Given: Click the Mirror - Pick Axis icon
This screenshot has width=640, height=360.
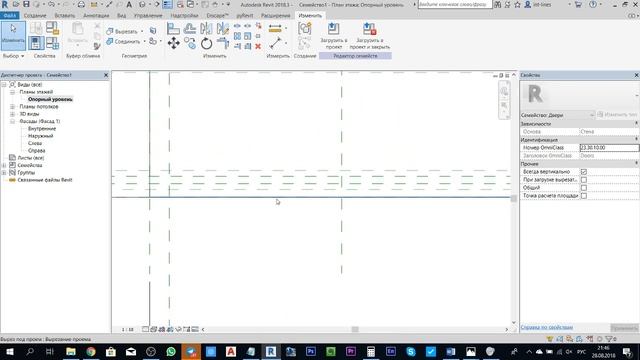Looking at the screenshot, I should [207, 29].
